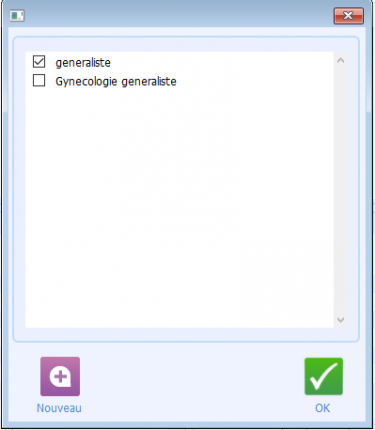Uncheck the generaliste checkbox
Screen dimensions: 375x430
[x=39, y=62]
